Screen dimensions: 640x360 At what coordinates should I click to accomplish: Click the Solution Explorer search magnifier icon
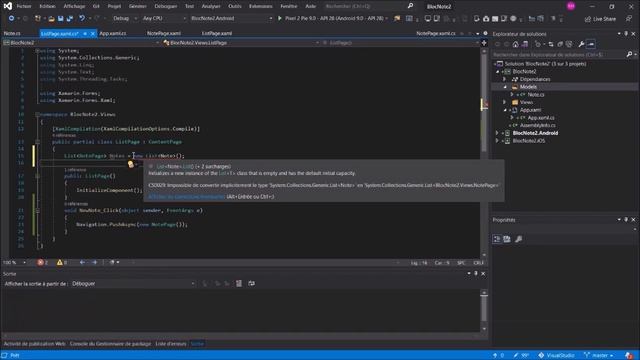point(629,54)
